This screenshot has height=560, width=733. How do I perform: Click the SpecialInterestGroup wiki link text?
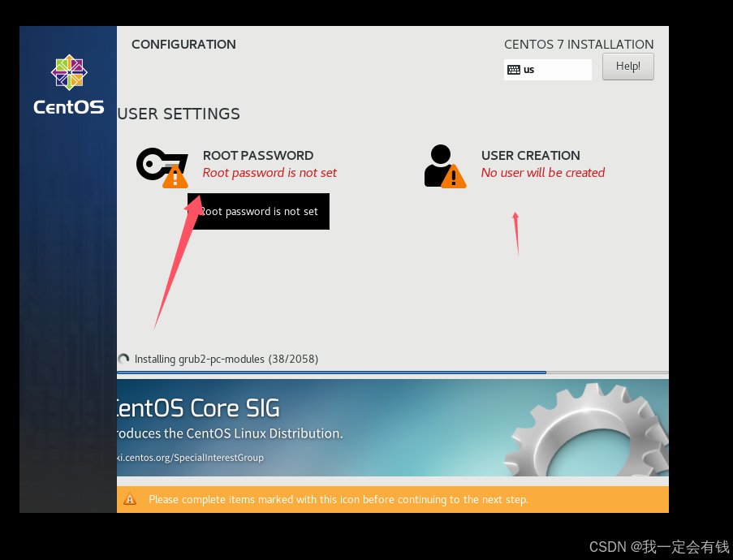[x=190, y=458]
